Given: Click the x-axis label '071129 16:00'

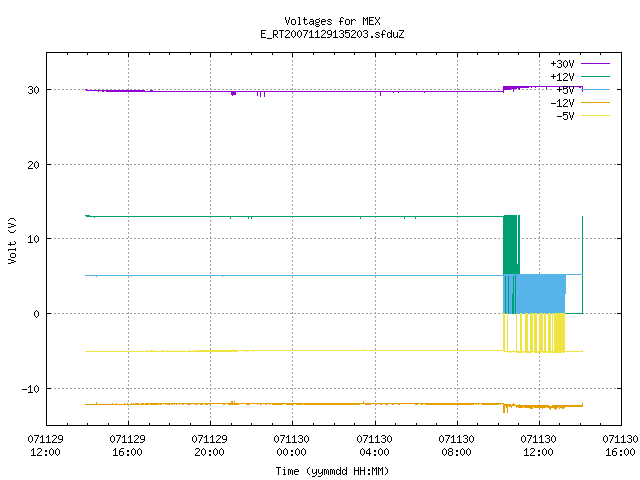Looking at the screenshot, I should (127, 446).
